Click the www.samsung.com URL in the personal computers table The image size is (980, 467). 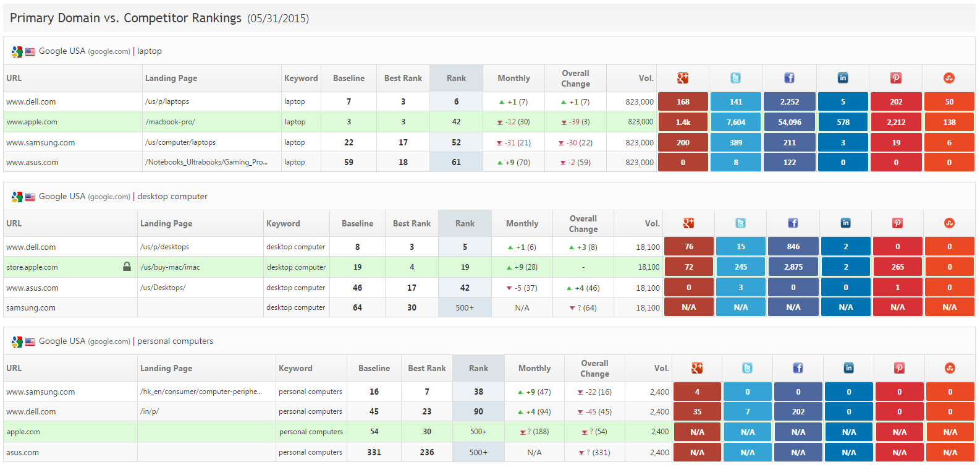(40, 392)
